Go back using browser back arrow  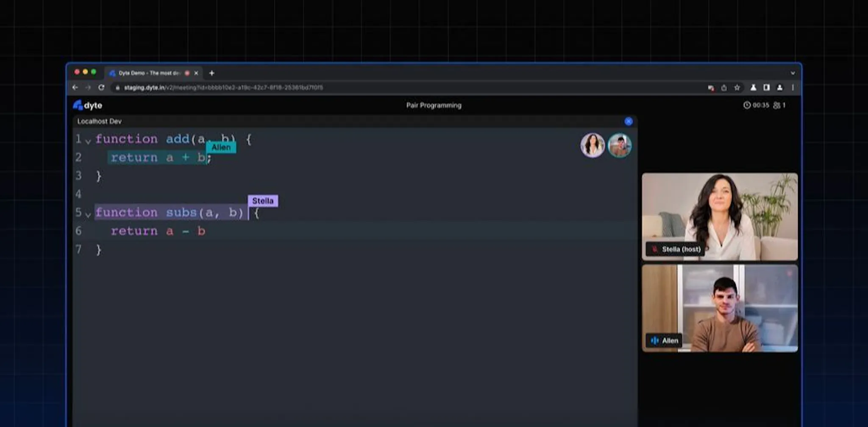tap(75, 87)
